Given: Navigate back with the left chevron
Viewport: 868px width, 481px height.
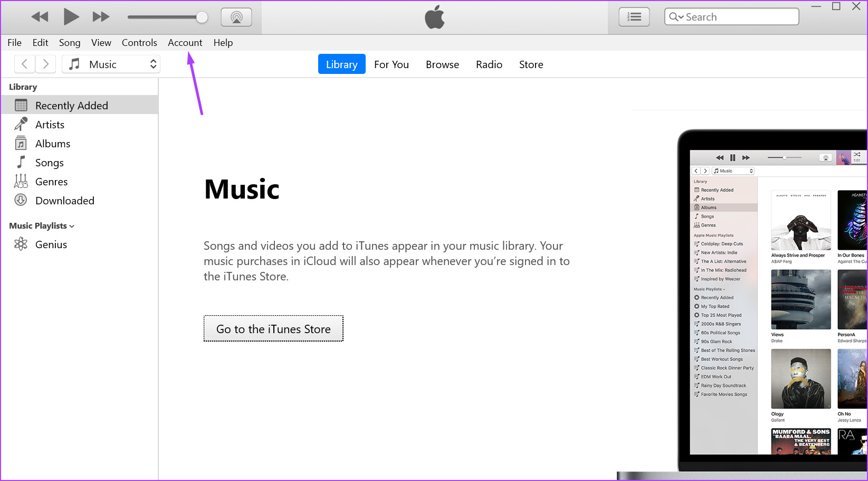Looking at the screenshot, I should [x=24, y=64].
